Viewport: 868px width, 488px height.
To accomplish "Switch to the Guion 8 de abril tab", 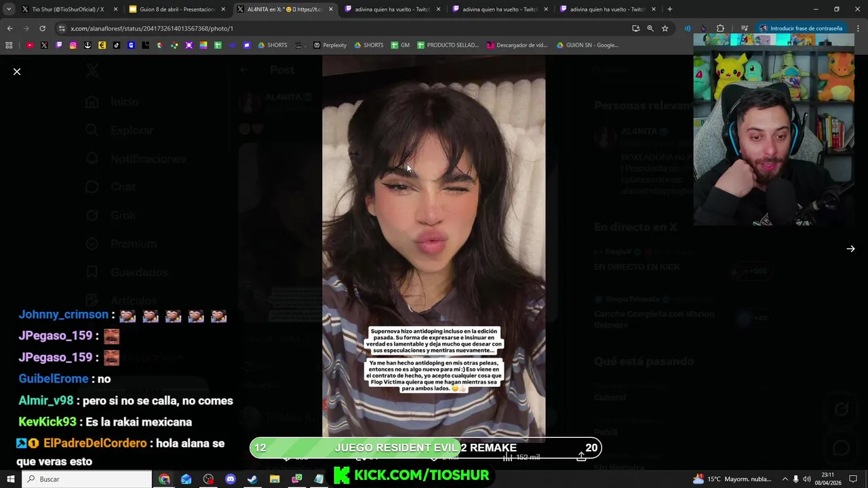I will [176, 9].
